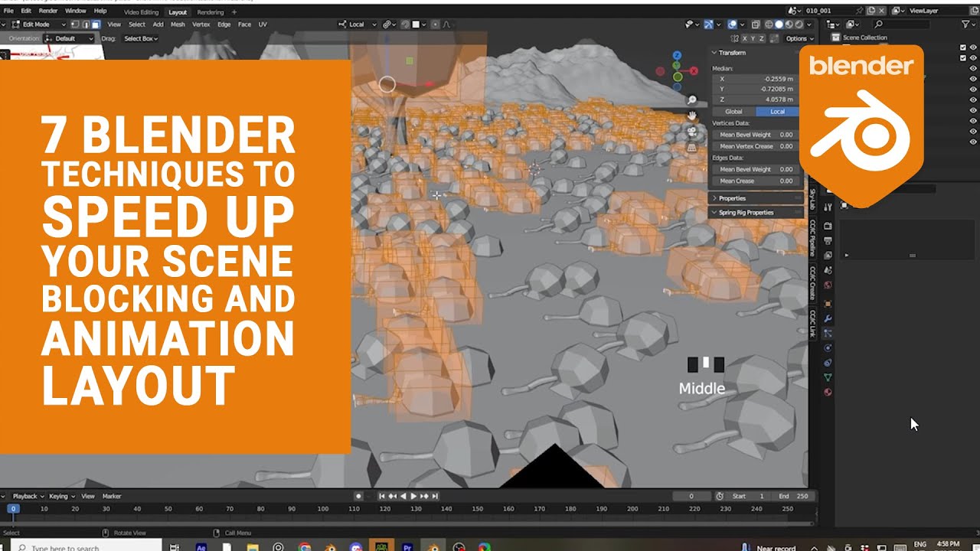Viewport: 980px width, 551px height.
Task: Click Median Z value field
Action: pos(755,99)
